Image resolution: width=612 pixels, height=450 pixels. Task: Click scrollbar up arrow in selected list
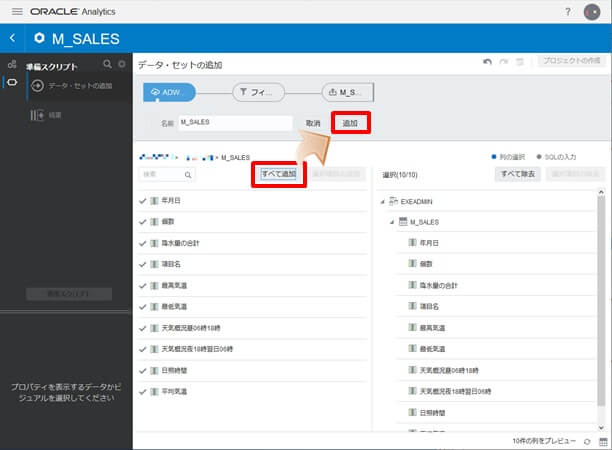601,192
